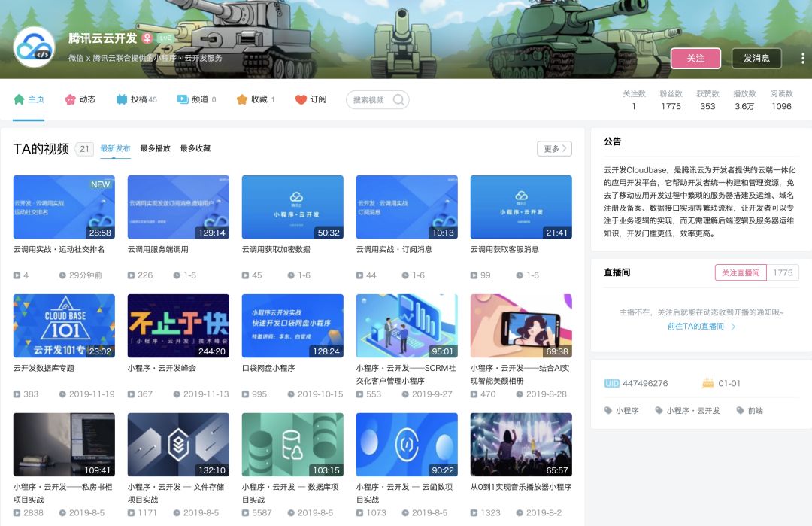This screenshot has width=812, height=526.
Task: Click the tag icon beside 小程序·云开发
Action: pyautogui.click(x=659, y=410)
